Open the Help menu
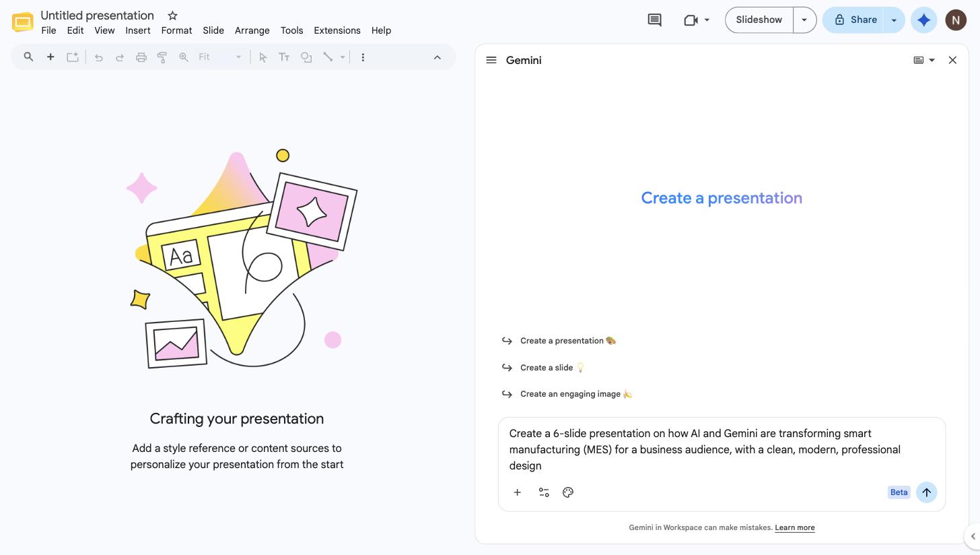Viewport: 980px width, 555px height. click(x=381, y=30)
